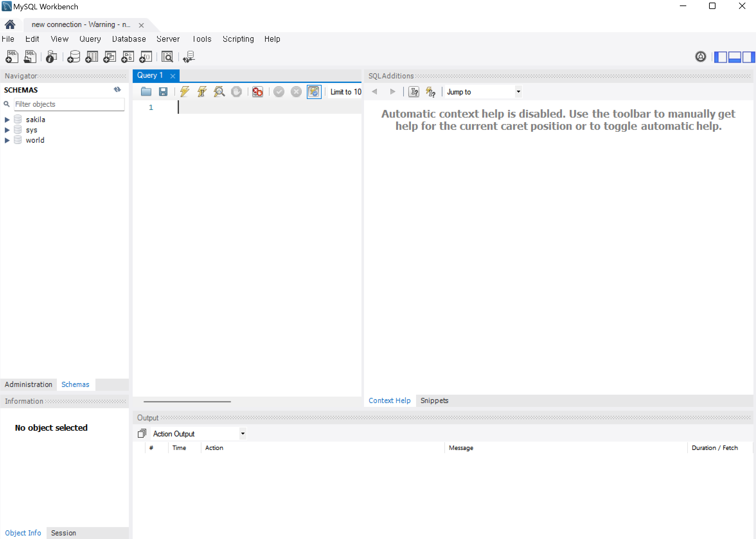Click the explain query magnifier icon
756x539 pixels.
[x=219, y=92]
